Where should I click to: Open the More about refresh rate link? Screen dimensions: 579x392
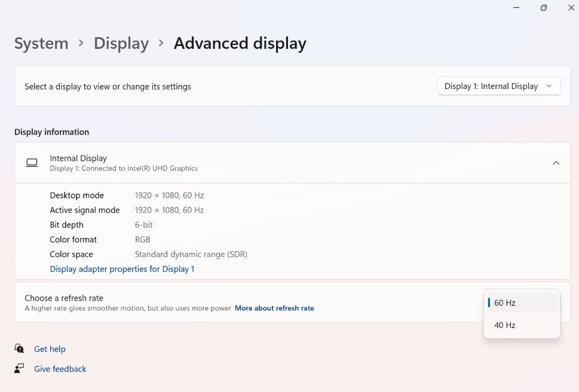coord(274,308)
